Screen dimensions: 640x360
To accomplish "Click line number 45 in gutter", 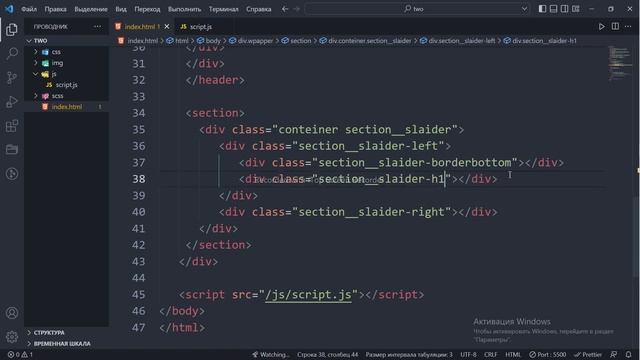I will [138, 295].
